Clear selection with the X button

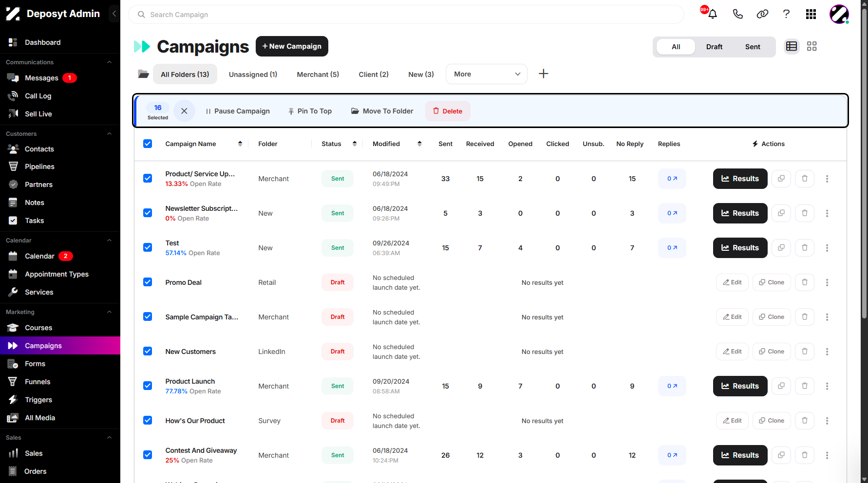[x=184, y=111]
